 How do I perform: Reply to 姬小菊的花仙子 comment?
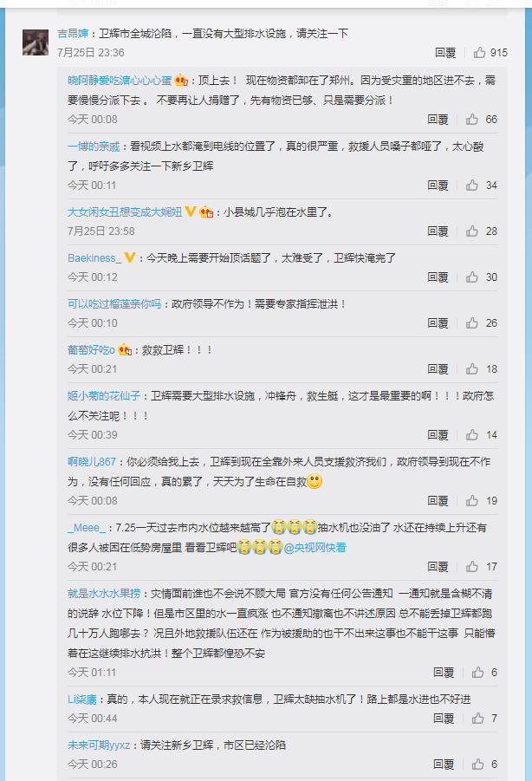(x=438, y=435)
